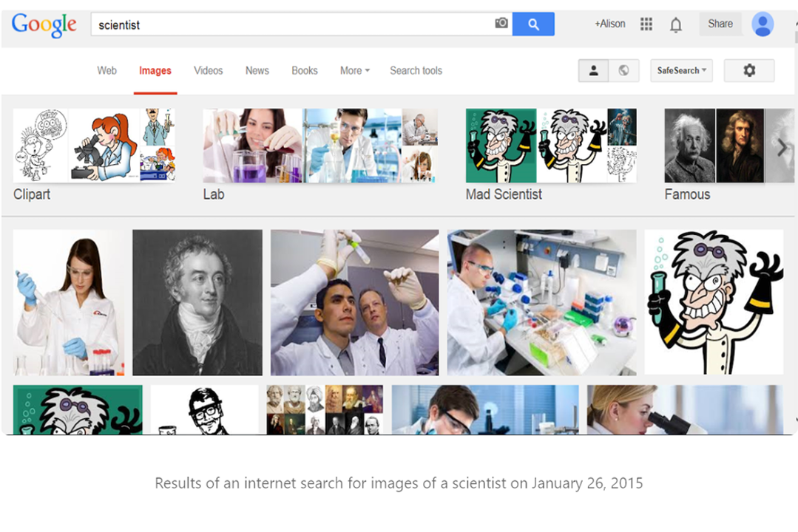Switch to the News tab
Viewport: 798px width, 532px height.
click(x=257, y=71)
